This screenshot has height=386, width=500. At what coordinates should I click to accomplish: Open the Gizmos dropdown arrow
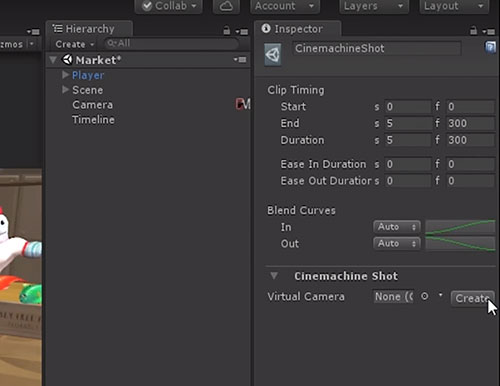click(x=32, y=44)
